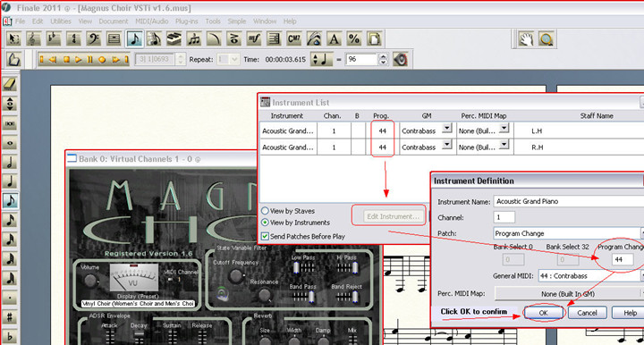The height and width of the screenshot is (345, 644).
Task: Select augmentation dot in the entry palette
Action: click(x=10, y=298)
